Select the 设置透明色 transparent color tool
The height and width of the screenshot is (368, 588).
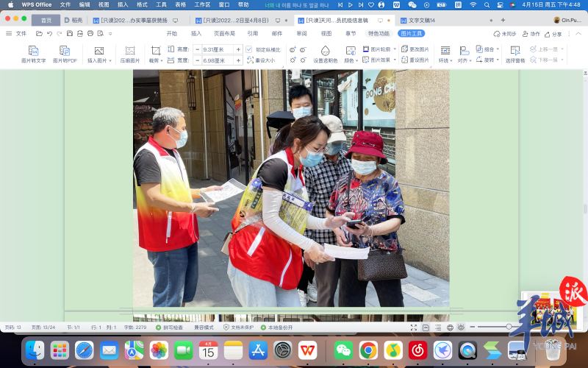coord(325,54)
